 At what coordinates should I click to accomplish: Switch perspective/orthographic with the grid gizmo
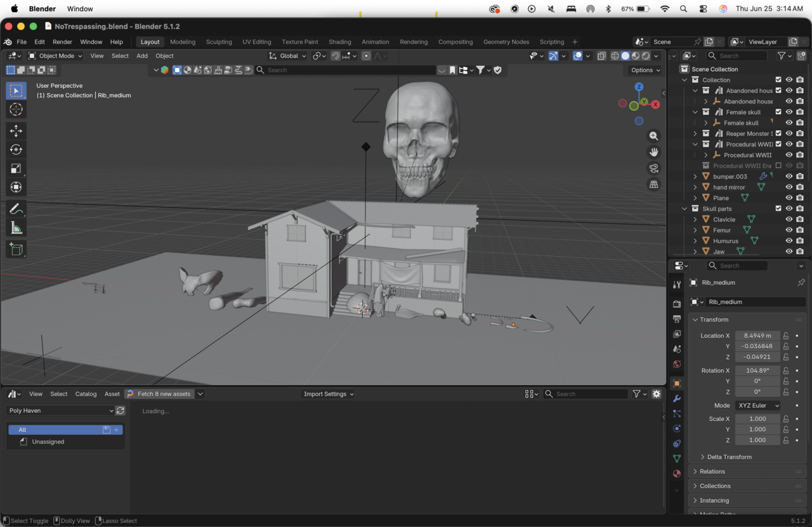pos(653,185)
